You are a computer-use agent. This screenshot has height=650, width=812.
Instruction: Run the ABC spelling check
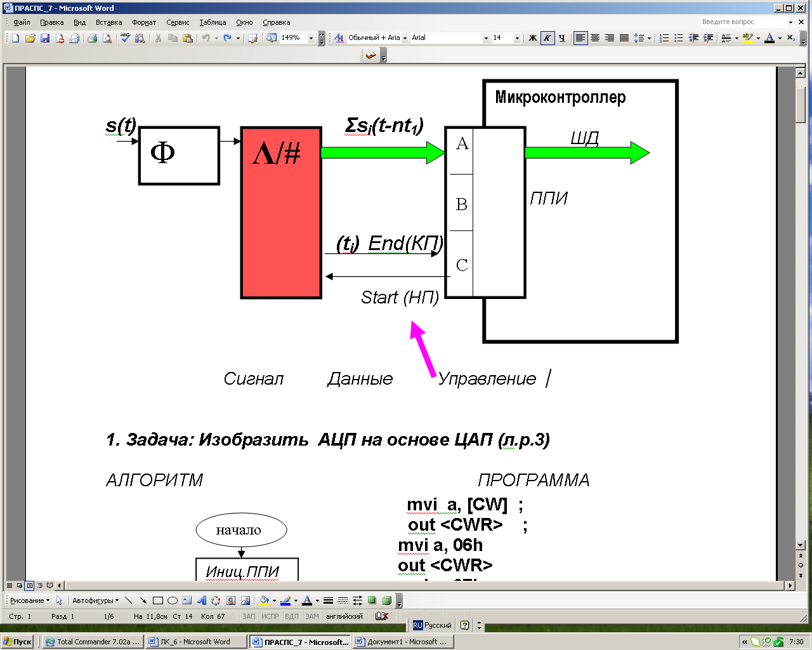(x=125, y=38)
